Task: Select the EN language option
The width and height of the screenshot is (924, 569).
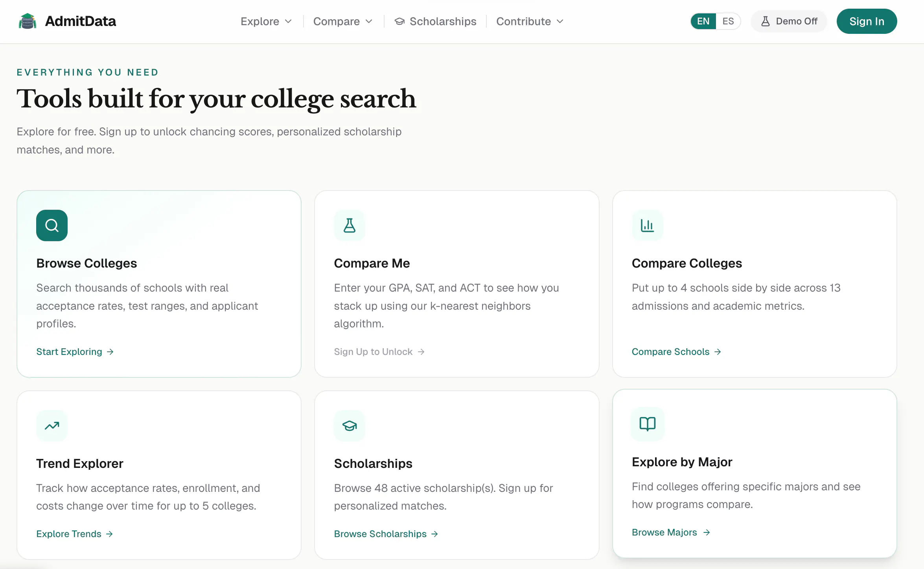Action: click(703, 21)
